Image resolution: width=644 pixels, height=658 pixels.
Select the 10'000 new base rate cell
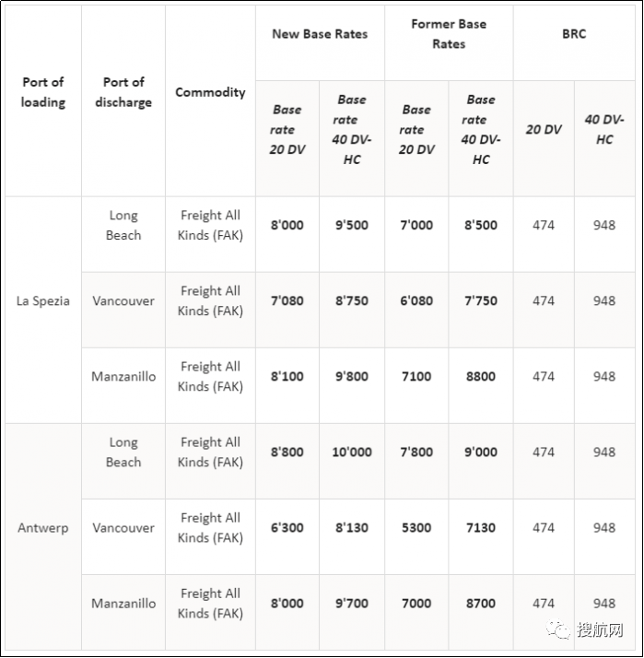pyautogui.click(x=352, y=452)
